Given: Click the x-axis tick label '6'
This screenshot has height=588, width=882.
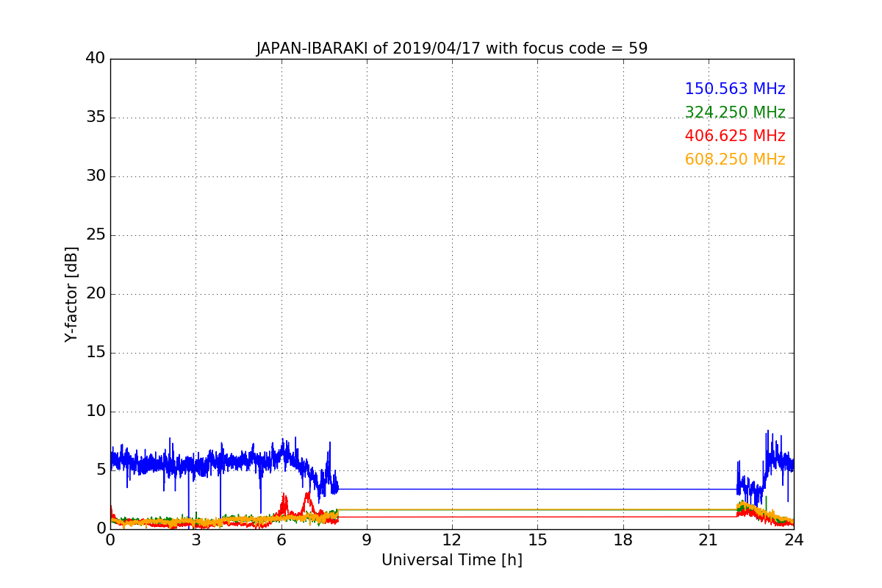Looking at the screenshot, I should (x=282, y=539).
